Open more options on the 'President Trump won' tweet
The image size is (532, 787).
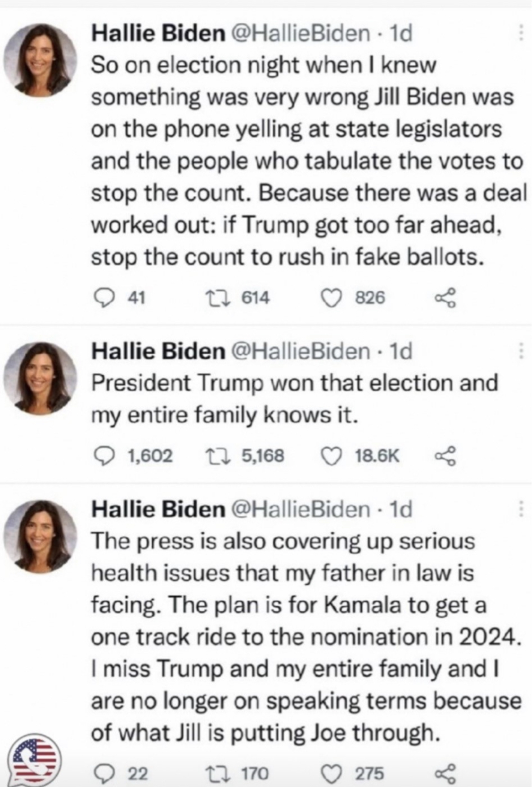(x=521, y=351)
